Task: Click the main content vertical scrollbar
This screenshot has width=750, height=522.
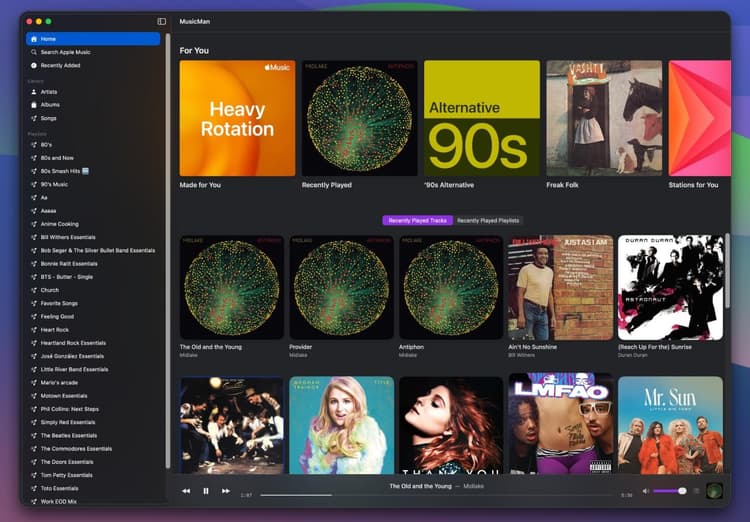Action: [728, 270]
